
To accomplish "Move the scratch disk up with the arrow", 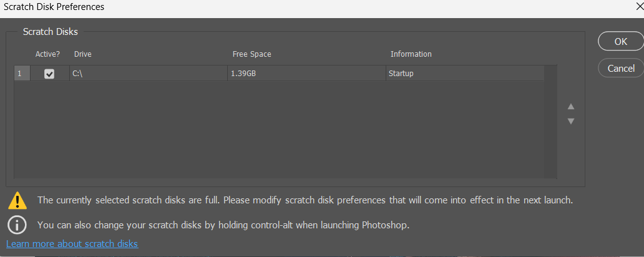I will (x=570, y=107).
